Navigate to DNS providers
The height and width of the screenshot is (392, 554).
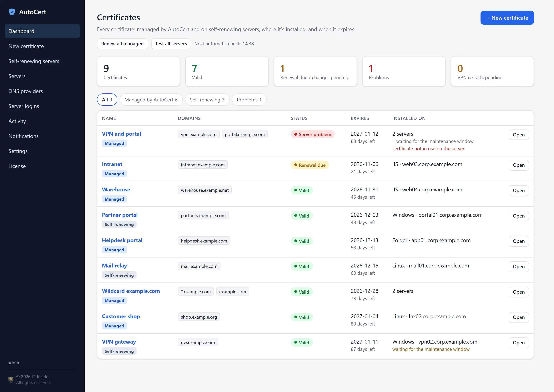42,91
